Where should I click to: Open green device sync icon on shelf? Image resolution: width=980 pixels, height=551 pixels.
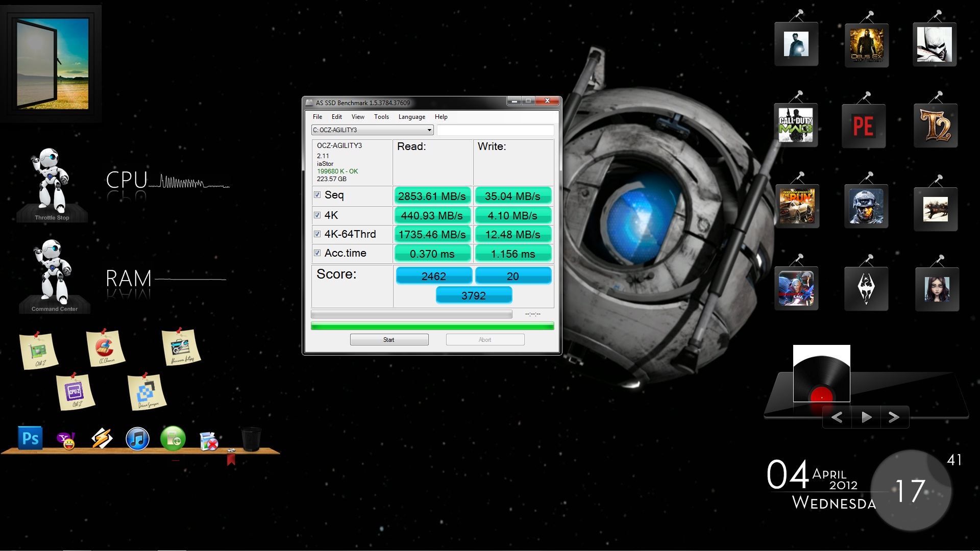(x=173, y=439)
